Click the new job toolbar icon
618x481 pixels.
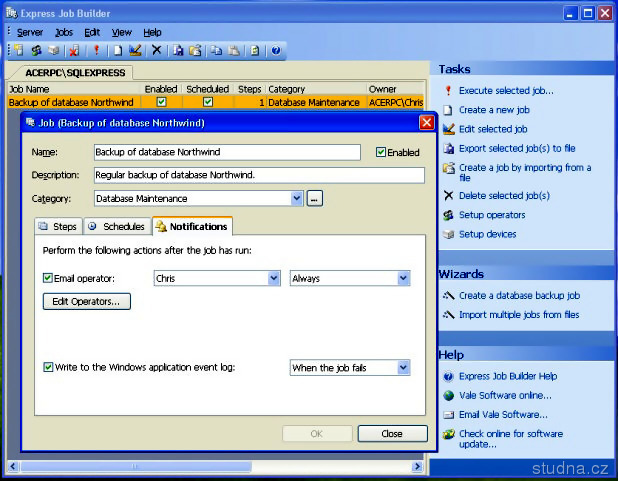point(117,50)
